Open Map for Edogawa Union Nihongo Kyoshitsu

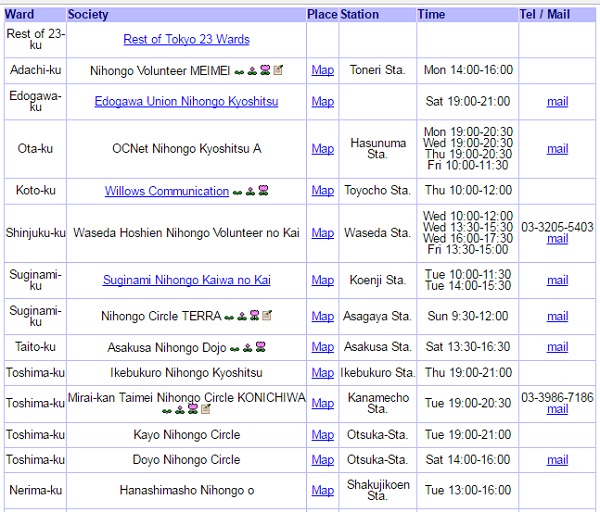tap(323, 102)
